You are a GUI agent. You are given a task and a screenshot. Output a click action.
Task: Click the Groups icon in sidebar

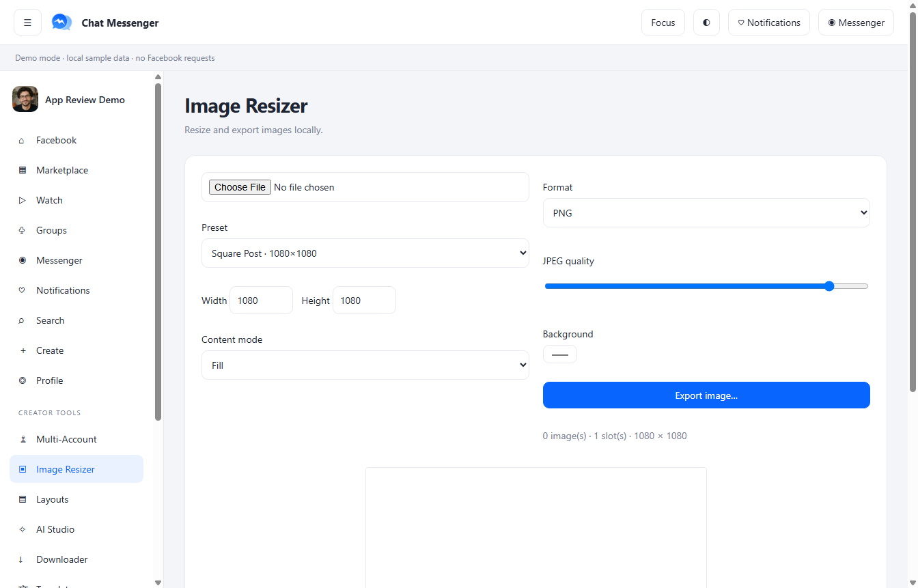[x=22, y=231]
